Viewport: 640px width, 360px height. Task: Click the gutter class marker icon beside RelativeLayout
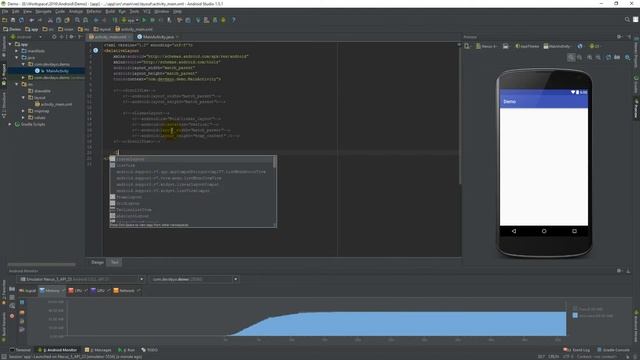96,51
